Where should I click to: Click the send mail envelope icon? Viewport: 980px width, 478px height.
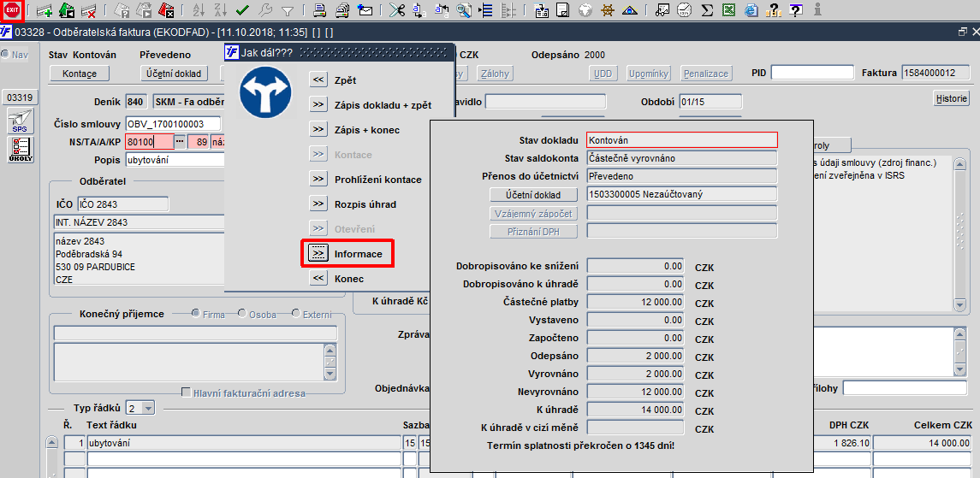[x=365, y=10]
